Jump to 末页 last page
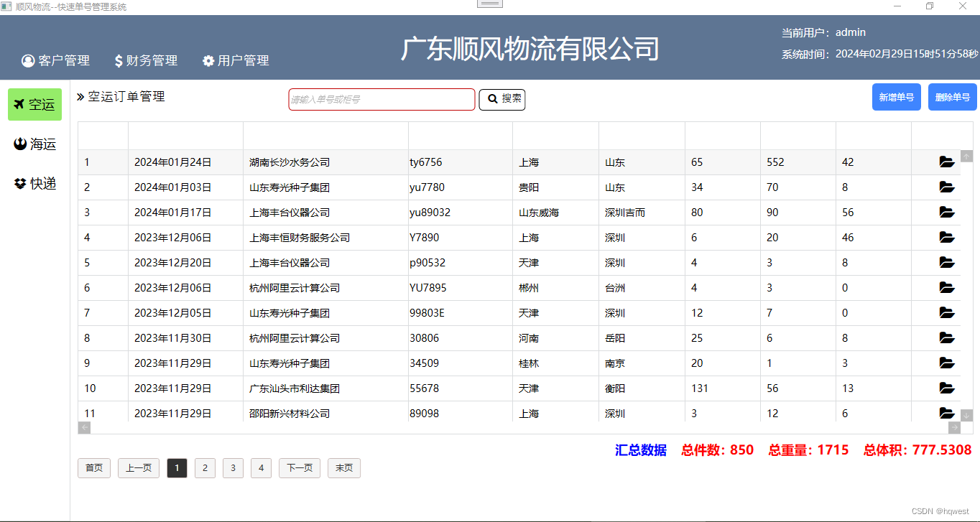 [344, 468]
